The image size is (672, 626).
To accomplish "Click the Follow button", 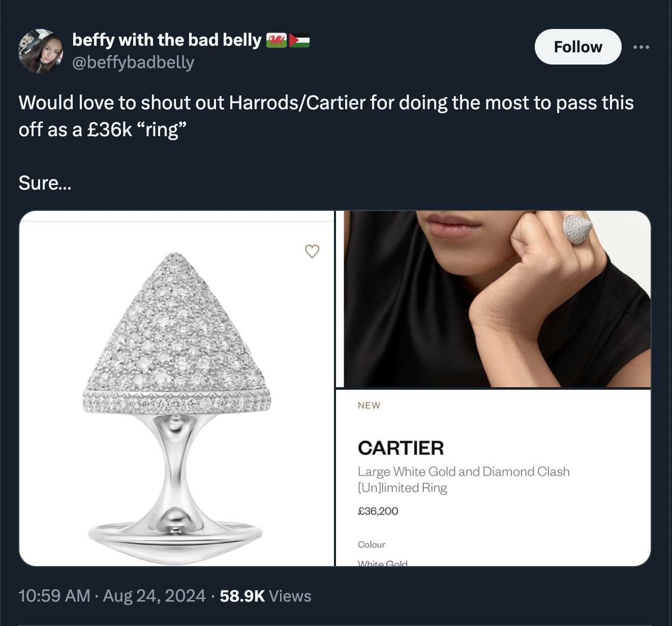I will (577, 47).
